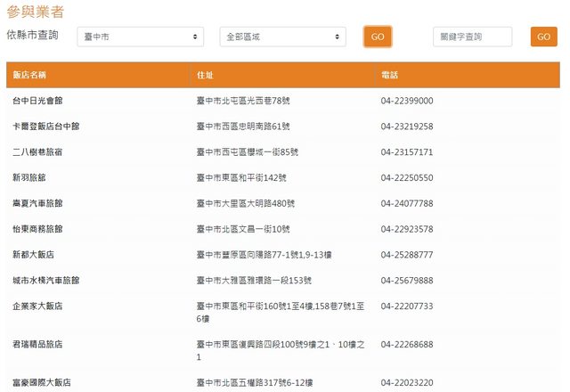Click the 依縣市查詢 label
Viewport: 570px width, 392px height.
coord(32,36)
